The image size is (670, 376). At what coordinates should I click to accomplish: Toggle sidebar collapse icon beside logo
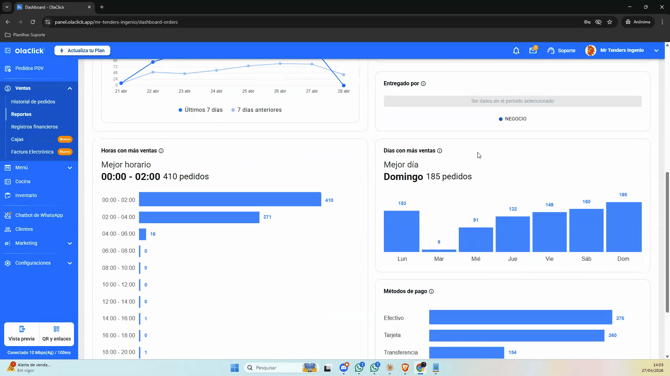(x=8, y=50)
